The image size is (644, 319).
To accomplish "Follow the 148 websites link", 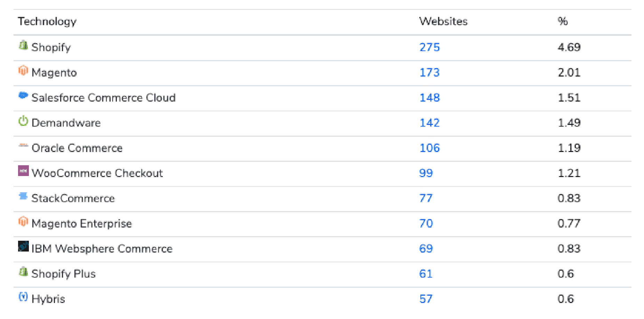I will pyautogui.click(x=429, y=98).
